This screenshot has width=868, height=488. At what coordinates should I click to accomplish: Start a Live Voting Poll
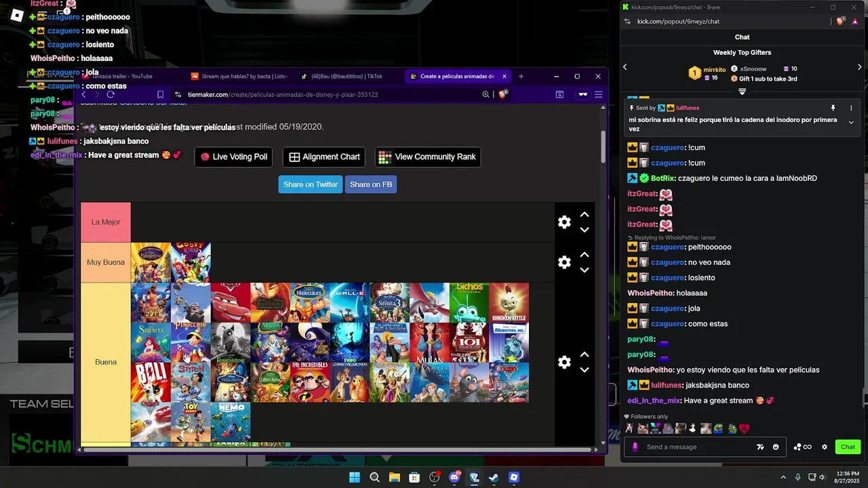tap(234, 157)
